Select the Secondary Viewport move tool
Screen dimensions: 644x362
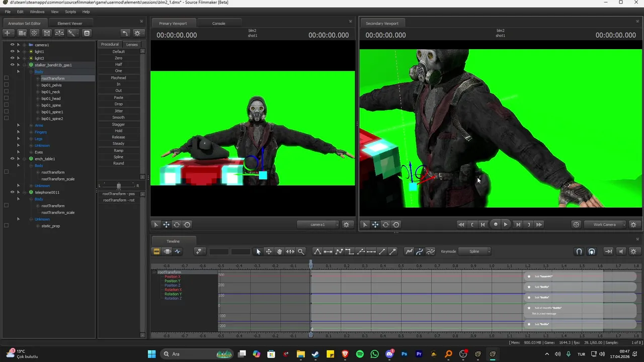coord(375,225)
